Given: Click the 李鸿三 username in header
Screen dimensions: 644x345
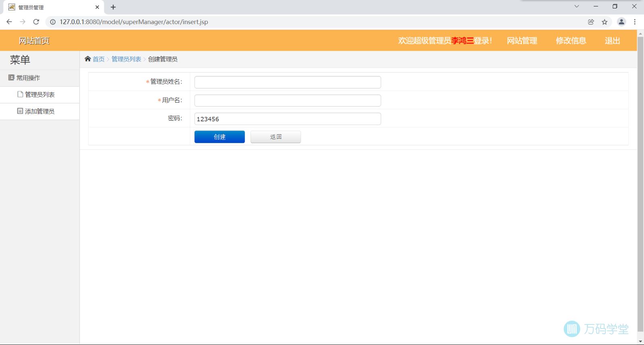Looking at the screenshot, I should (x=462, y=41).
